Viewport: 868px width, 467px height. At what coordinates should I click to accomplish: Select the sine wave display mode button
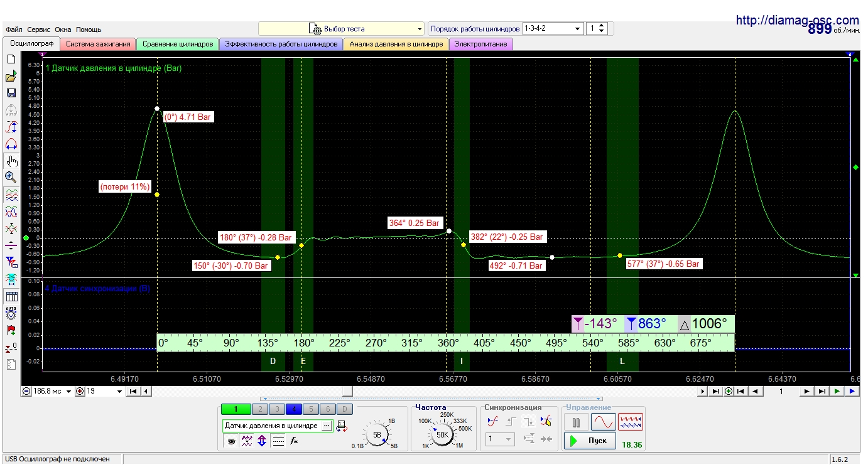pyautogui.click(x=603, y=422)
